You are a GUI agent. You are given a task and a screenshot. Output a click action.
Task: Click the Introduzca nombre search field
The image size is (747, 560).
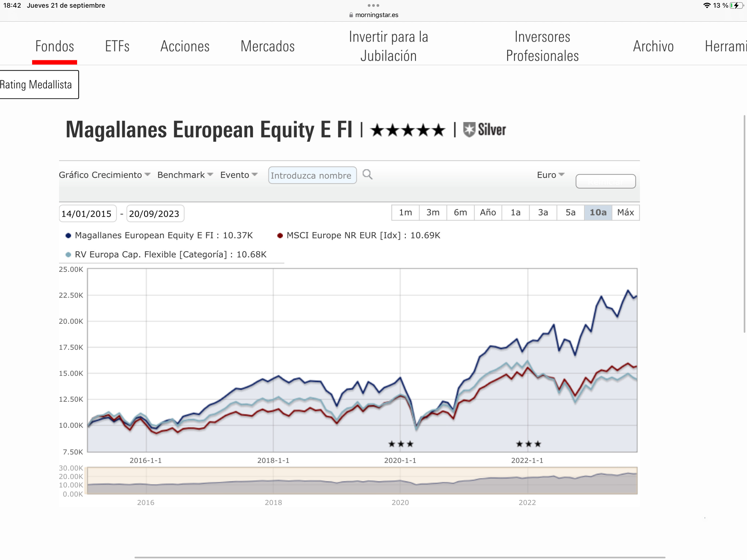tap(312, 175)
